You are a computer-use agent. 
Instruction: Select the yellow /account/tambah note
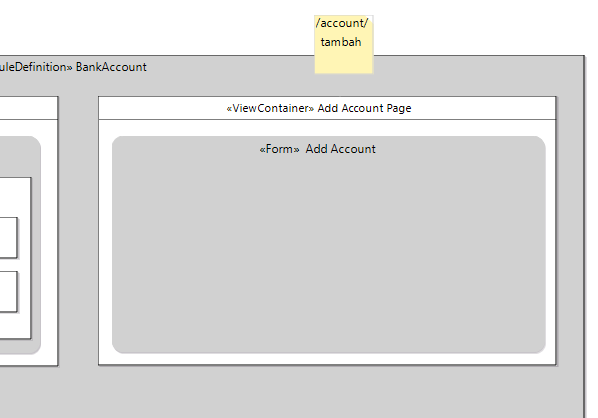pos(344,44)
